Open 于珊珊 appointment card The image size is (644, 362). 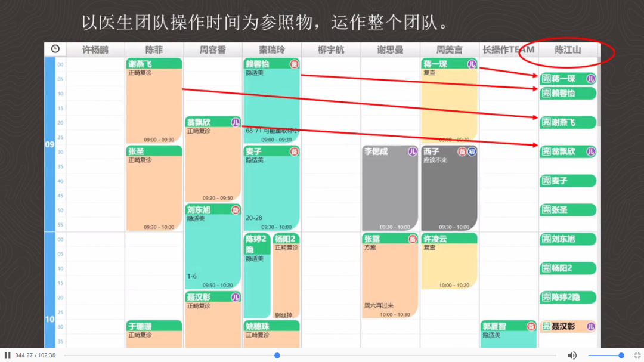[x=154, y=334]
